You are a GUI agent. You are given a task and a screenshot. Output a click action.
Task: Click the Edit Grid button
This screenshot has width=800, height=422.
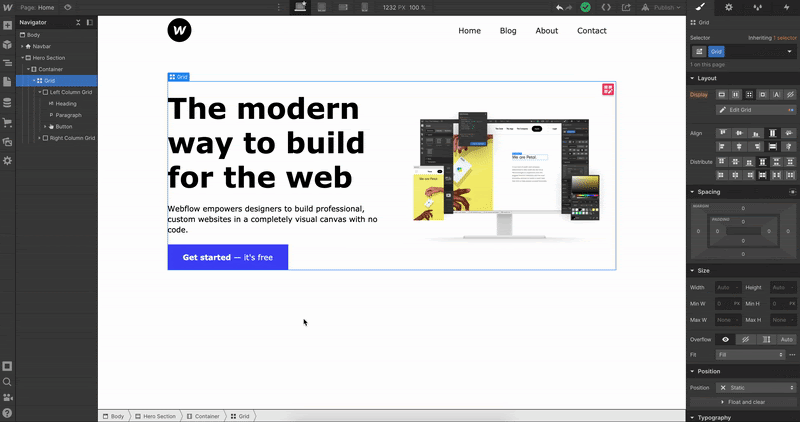[x=756, y=110]
